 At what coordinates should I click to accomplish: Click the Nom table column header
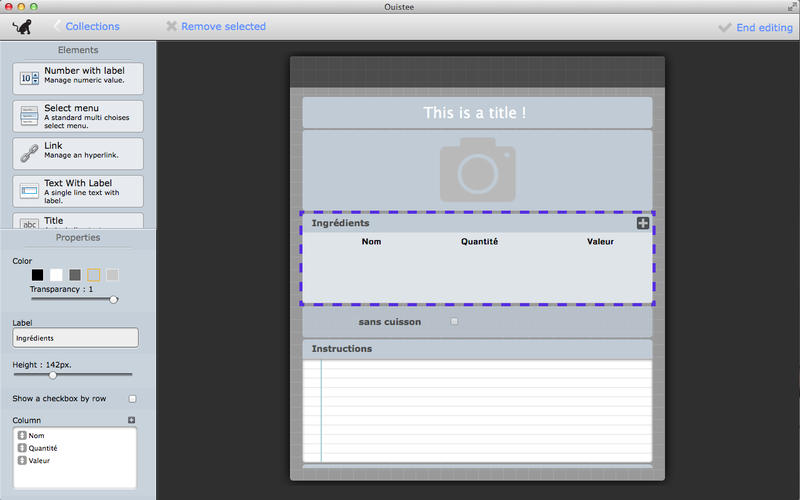pos(371,241)
